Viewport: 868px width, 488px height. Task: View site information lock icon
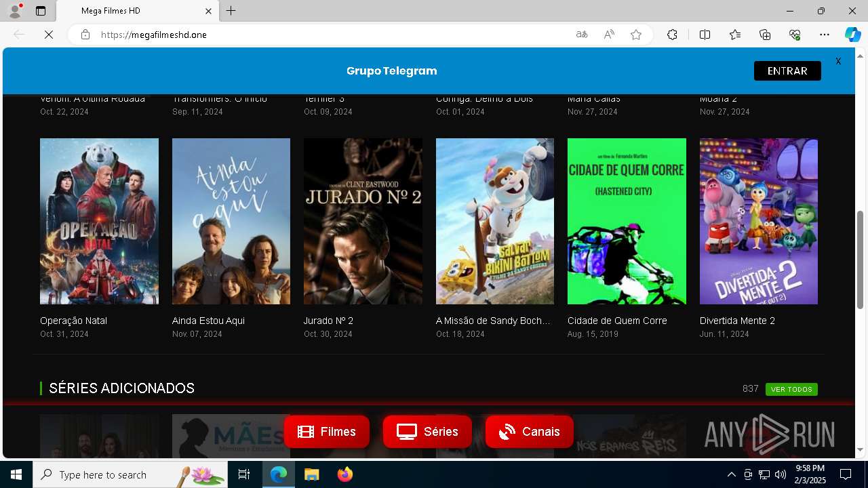click(x=85, y=35)
